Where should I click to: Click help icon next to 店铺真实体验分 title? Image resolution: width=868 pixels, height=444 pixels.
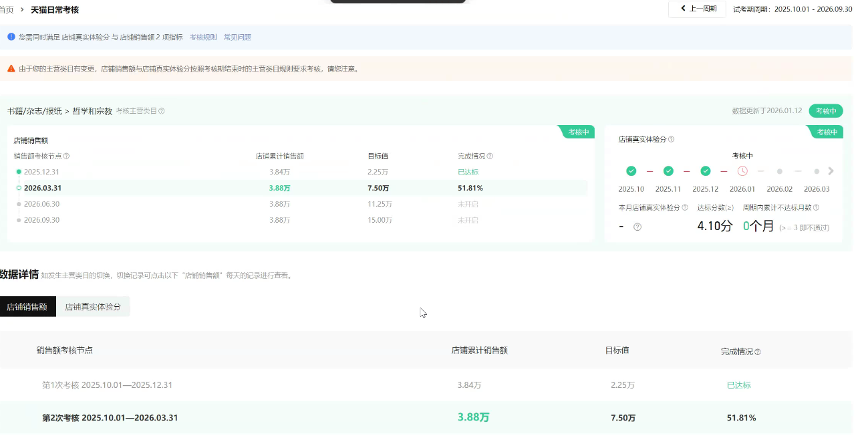(x=671, y=140)
